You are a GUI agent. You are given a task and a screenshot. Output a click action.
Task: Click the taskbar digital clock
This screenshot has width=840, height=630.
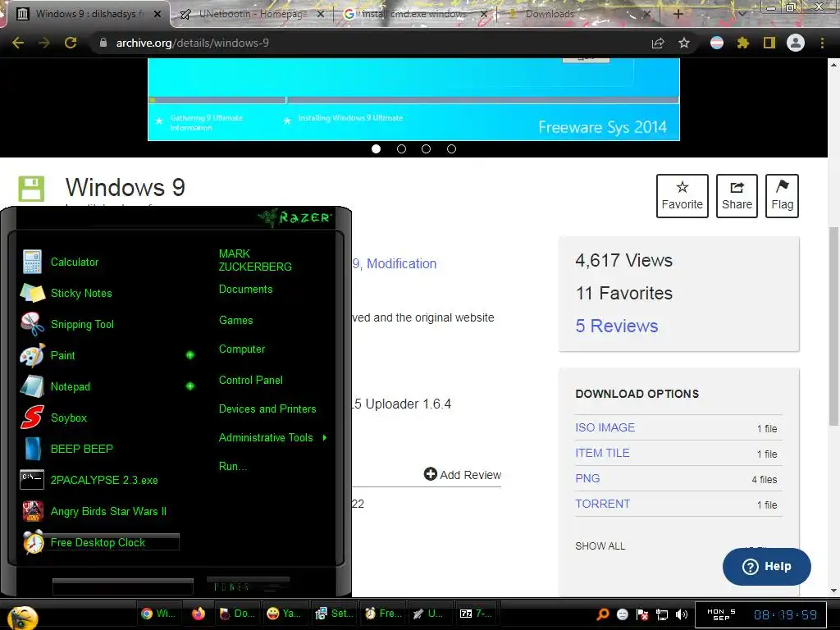click(785, 614)
